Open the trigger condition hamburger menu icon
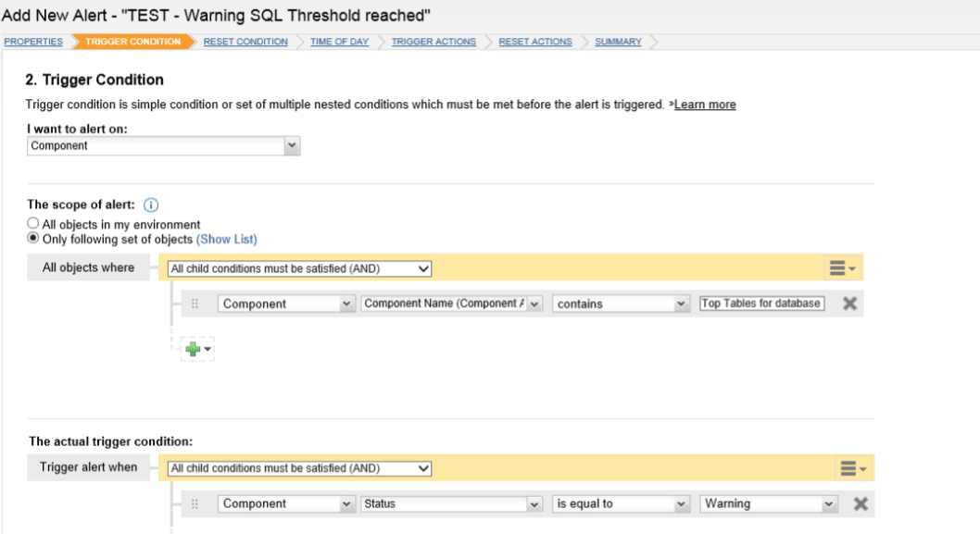 (853, 468)
